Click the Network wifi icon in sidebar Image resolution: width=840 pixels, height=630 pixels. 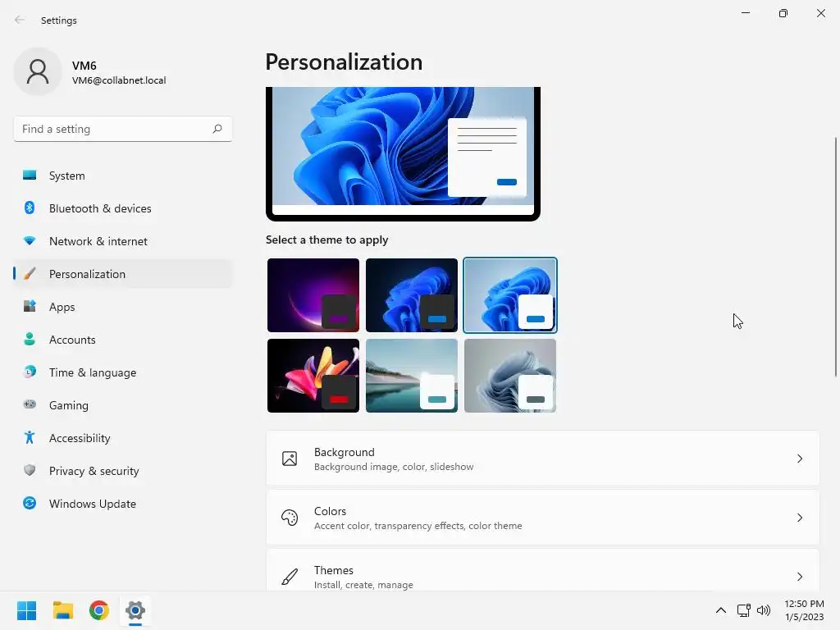point(30,241)
